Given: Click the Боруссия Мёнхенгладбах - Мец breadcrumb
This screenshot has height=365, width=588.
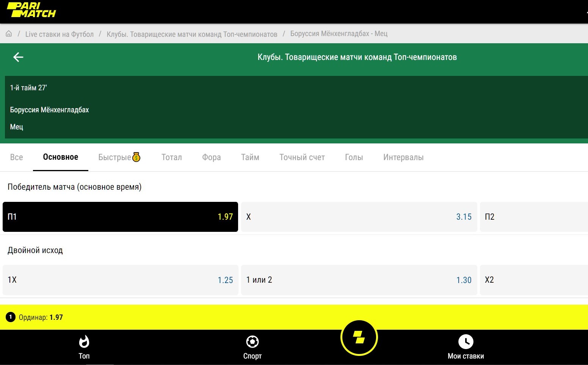Looking at the screenshot, I should point(339,34).
